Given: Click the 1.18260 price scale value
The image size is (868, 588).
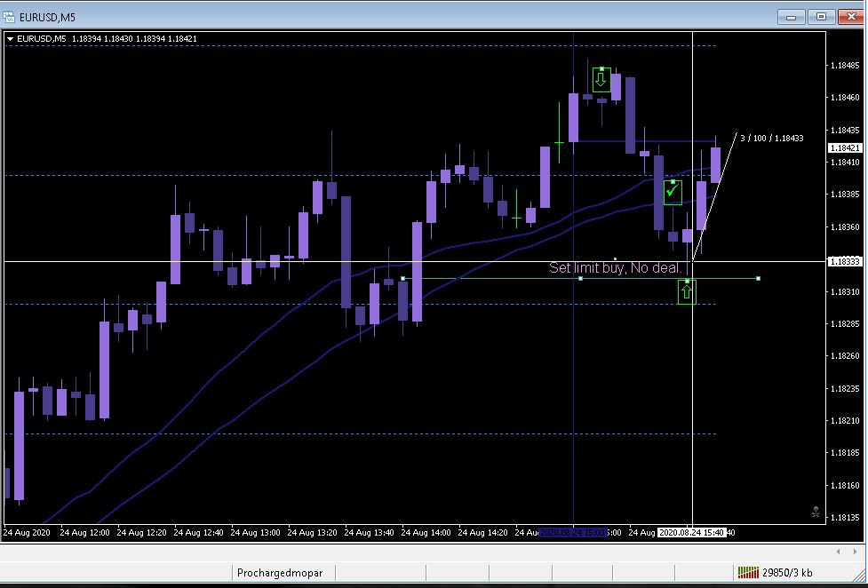Looking at the screenshot, I should tap(845, 356).
